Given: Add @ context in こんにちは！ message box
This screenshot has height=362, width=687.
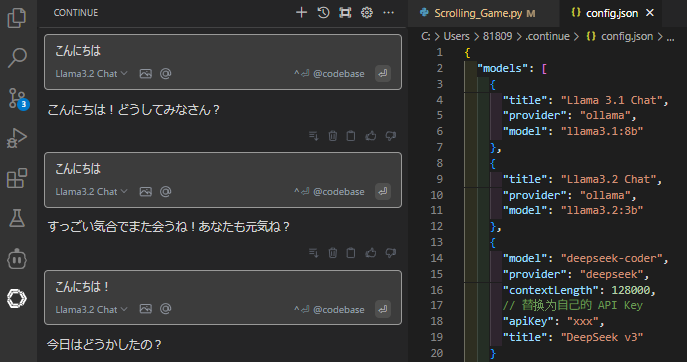Looking at the screenshot, I should click(165, 309).
